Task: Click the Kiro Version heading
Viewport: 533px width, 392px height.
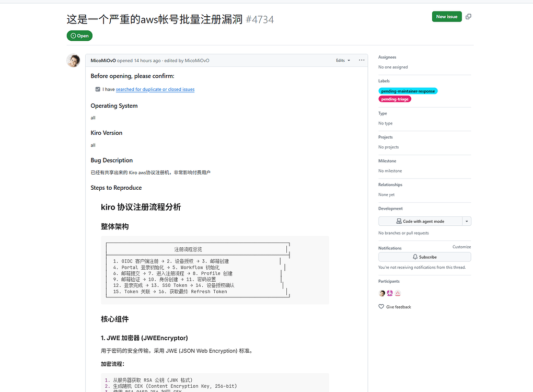Action: [x=107, y=133]
